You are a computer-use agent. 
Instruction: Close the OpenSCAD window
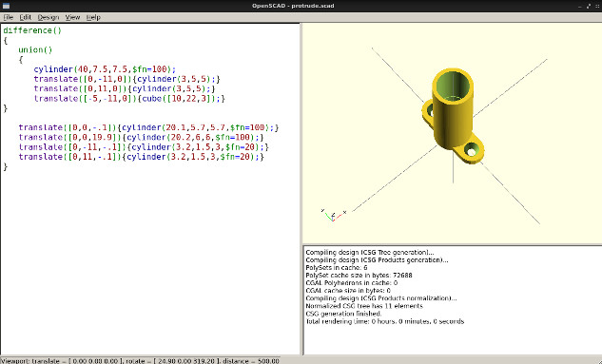596,6
